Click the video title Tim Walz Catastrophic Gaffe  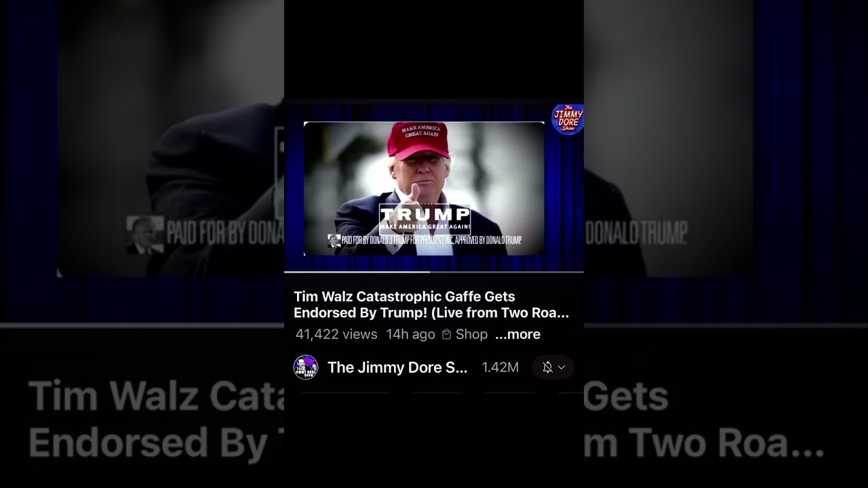[431, 305]
